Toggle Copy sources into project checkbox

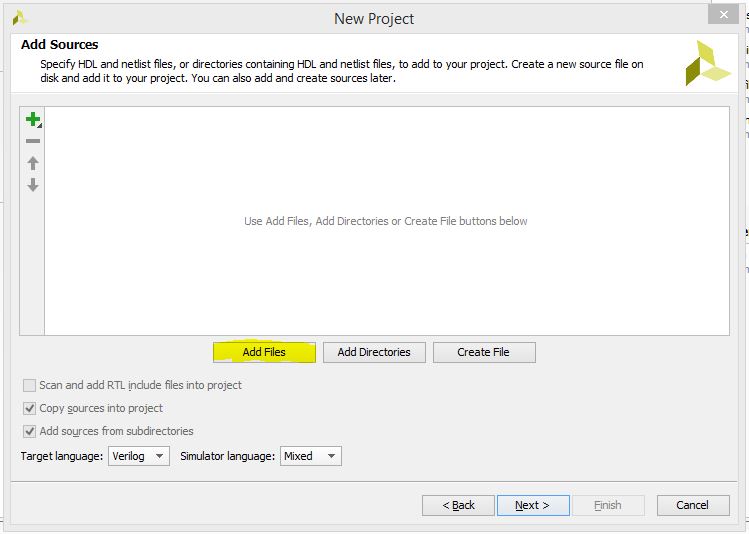tap(30, 408)
